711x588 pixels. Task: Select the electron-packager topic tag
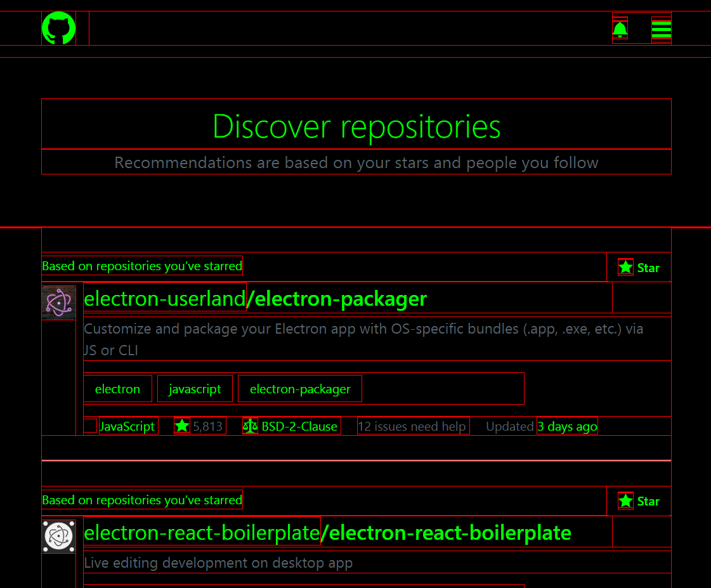pyautogui.click(x=300, y=389)
